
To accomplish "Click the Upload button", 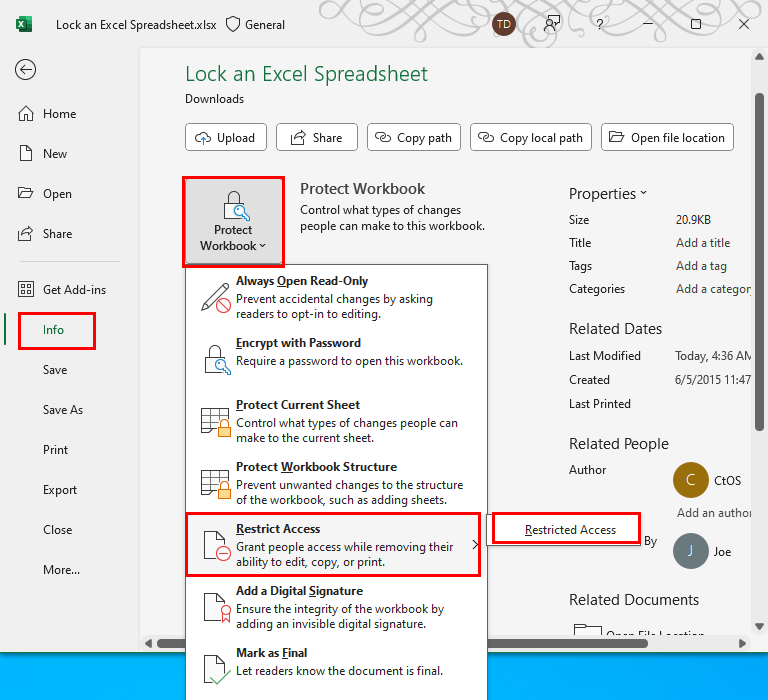I will tap(226, 138).
